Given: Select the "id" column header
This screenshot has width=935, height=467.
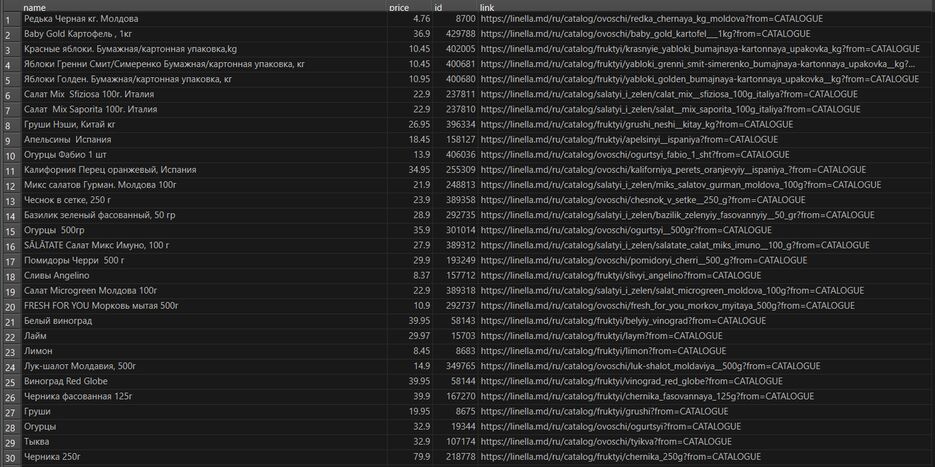Looking at the screenshot, I should pyautogui.click(x=438, y=7).
